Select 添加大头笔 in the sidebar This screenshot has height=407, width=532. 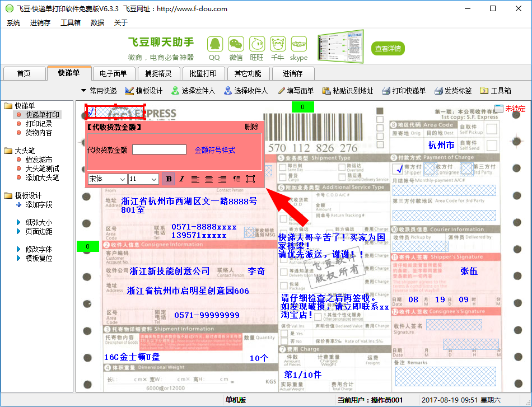(x=42, y=177)
